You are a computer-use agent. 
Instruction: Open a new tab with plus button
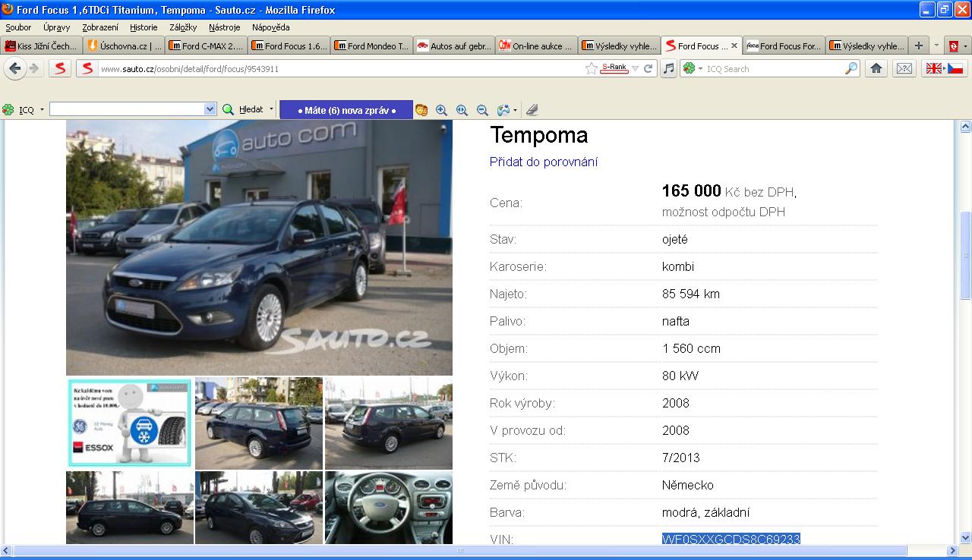coord(918,46)
